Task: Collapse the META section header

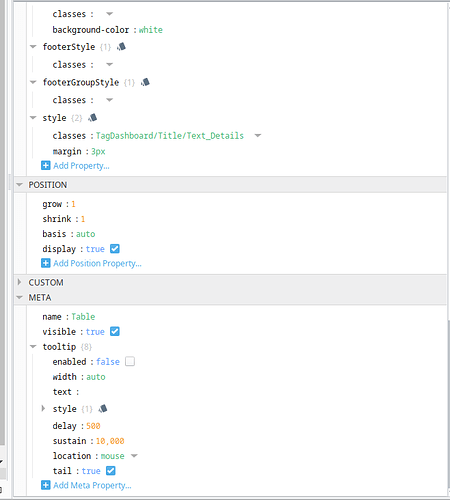Action: pos(19,297)
